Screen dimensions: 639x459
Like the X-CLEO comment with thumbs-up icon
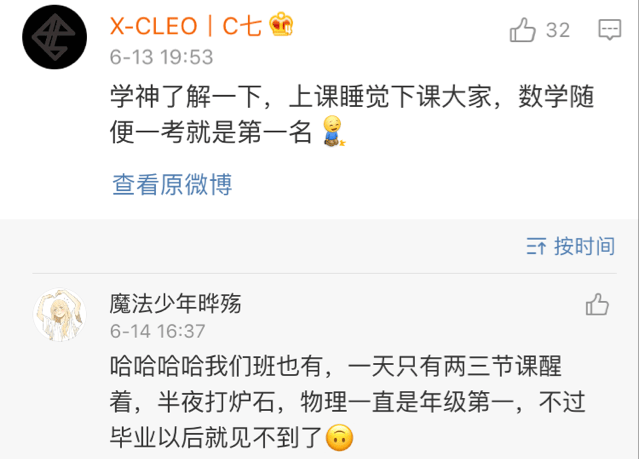tap(522, 30)
